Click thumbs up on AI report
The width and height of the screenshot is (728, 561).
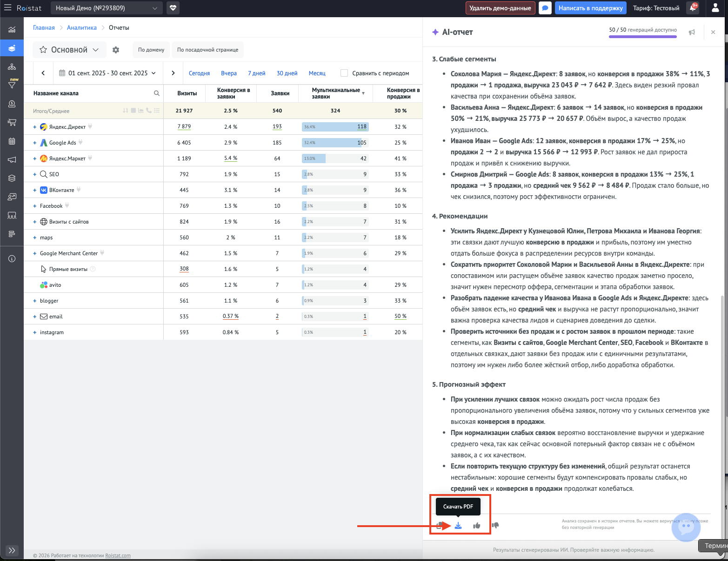(477, 526)
